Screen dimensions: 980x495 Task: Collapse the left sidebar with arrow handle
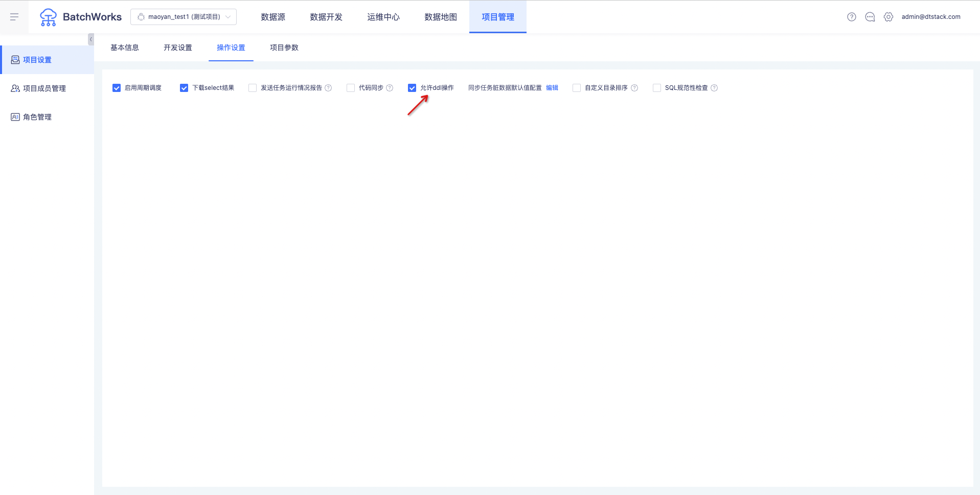point(91,39)
